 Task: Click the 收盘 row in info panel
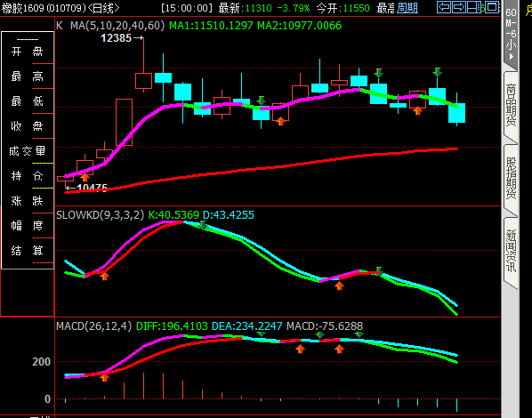pos(28,126)
